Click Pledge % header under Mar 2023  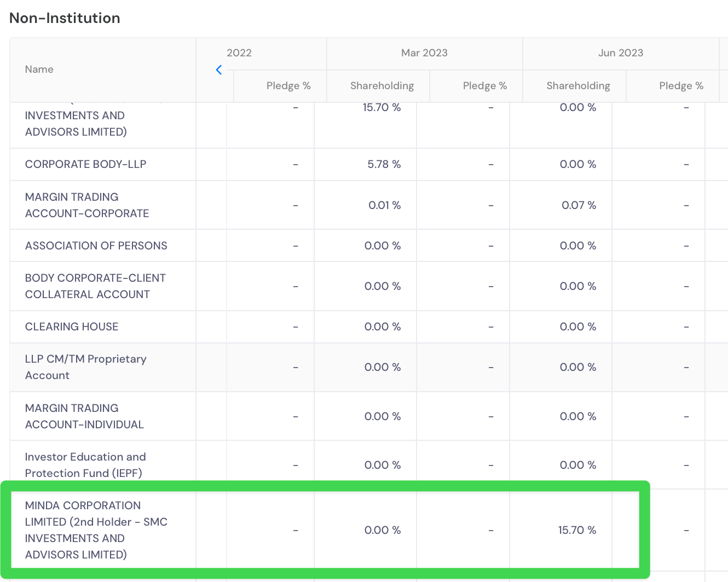tap(485, 86)
